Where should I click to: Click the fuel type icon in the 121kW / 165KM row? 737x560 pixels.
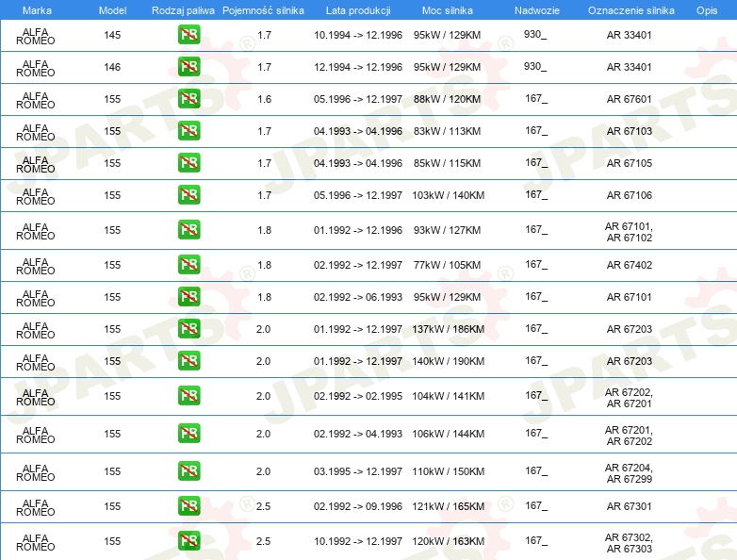(188, 506)
